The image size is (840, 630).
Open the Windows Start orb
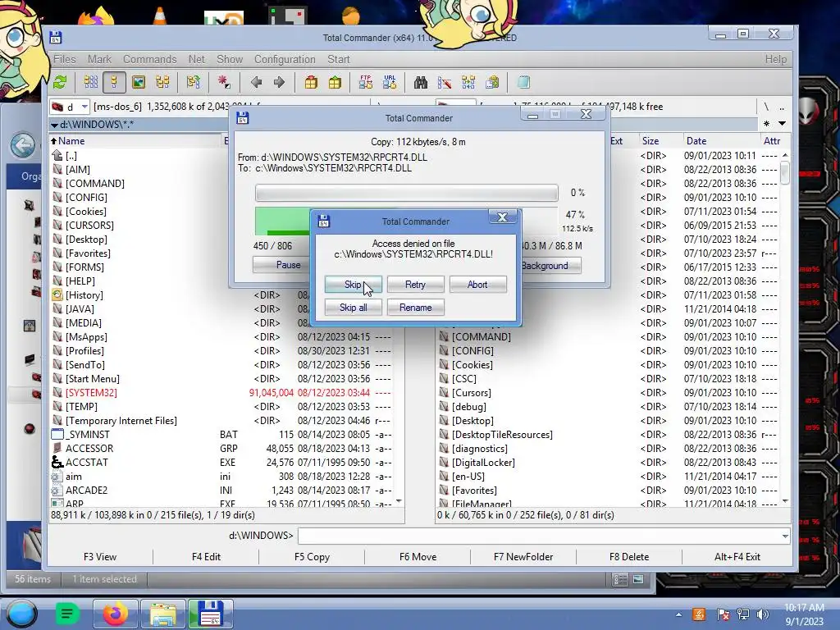click(22, 614)
